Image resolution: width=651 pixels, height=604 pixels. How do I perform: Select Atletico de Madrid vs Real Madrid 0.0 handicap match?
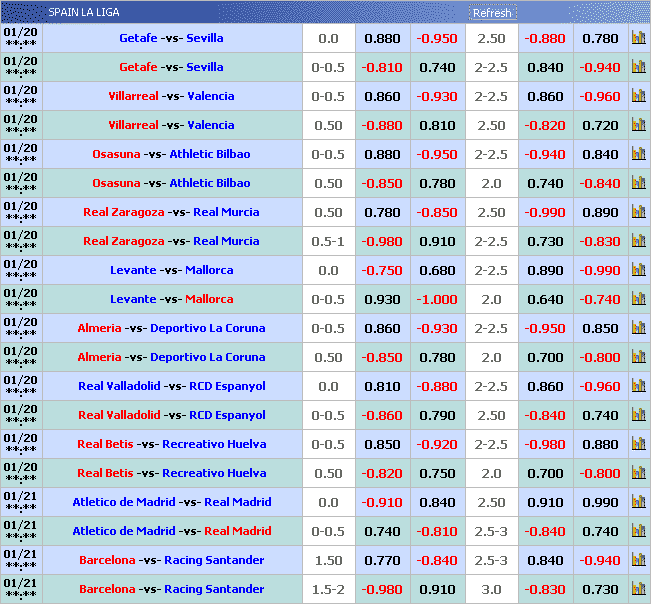171,502
